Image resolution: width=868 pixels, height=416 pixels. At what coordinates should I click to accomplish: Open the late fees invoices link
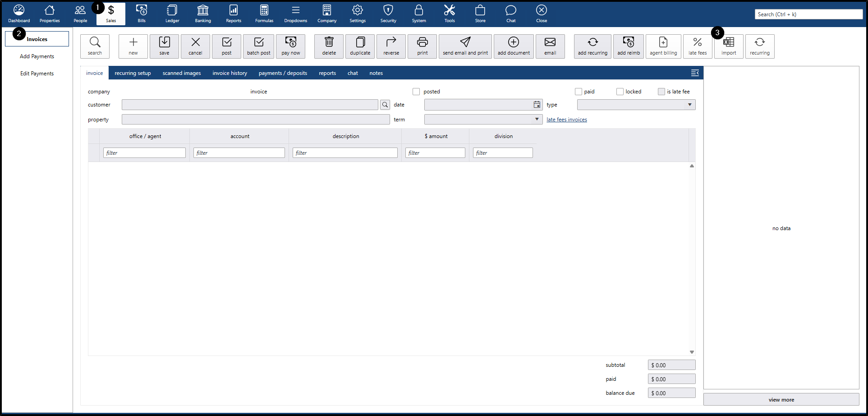[567, 120]
